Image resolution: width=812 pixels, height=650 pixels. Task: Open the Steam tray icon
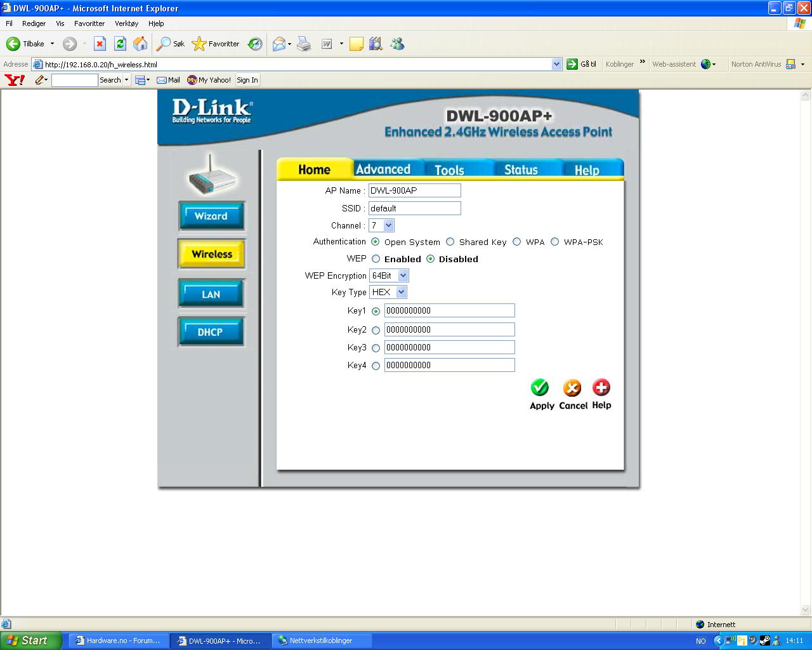coord(765,640)
